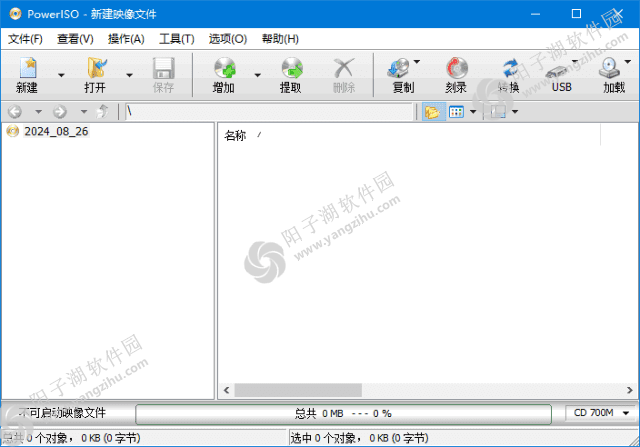Viewport: 640px width, 447px height.
Task: Click the 不可启动映像文件 status label
Action: click(x=62, y=413)
